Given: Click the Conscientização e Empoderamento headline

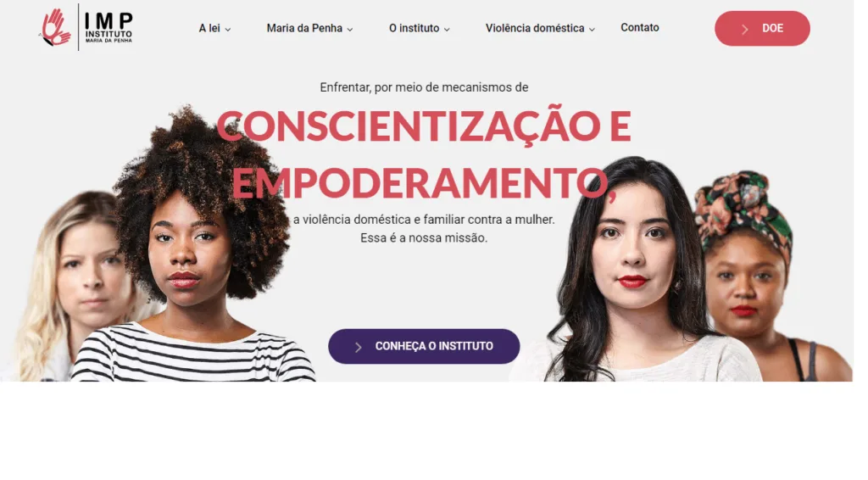Looking at the screenshot, I should click(424, 153).
